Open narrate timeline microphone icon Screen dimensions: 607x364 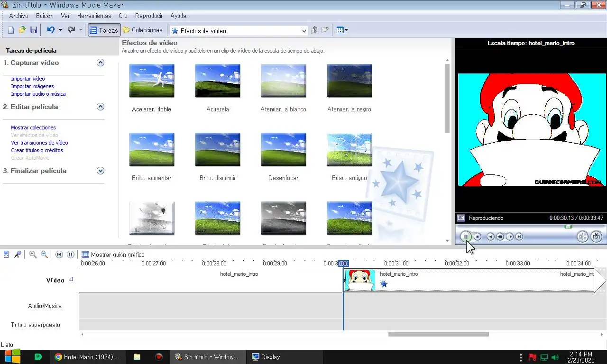click(18, 255)
